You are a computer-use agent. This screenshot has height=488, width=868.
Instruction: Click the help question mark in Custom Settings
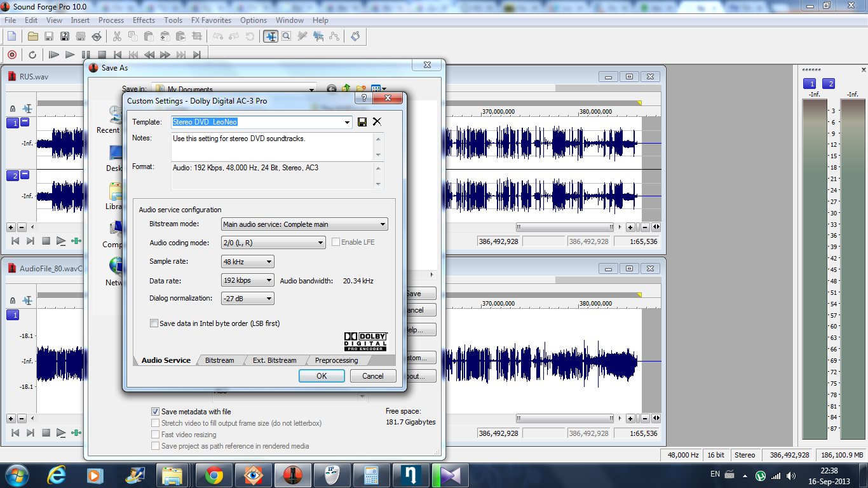(x=363, y=98)
